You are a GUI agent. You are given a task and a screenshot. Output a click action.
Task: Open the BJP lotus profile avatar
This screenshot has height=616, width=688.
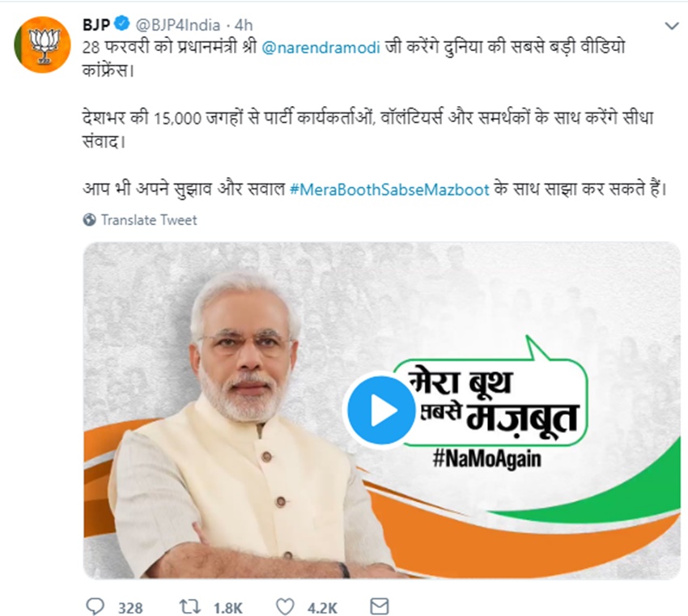click(43, 45)
